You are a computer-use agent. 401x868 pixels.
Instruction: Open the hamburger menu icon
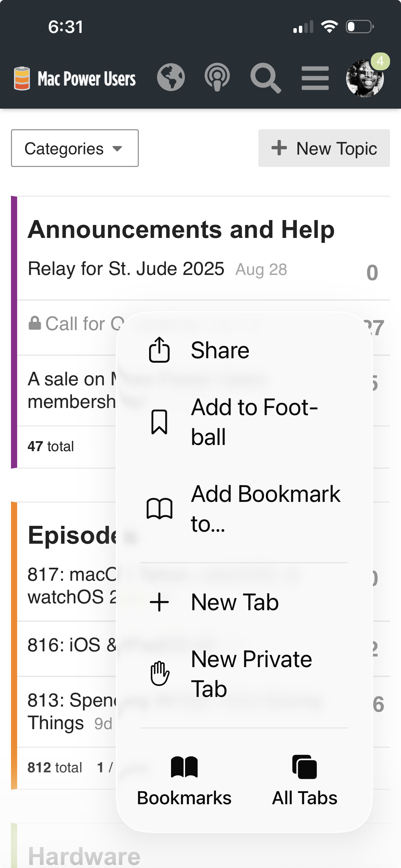(x=315, y=78)
